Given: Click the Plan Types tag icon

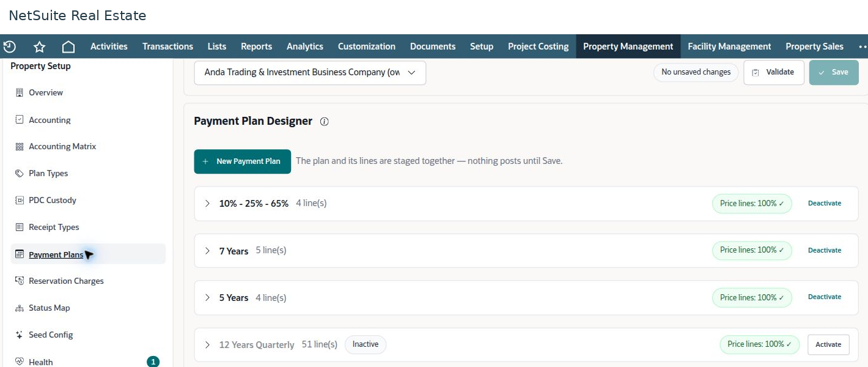Looking at the screenshot, I should (x=19, y=174).
